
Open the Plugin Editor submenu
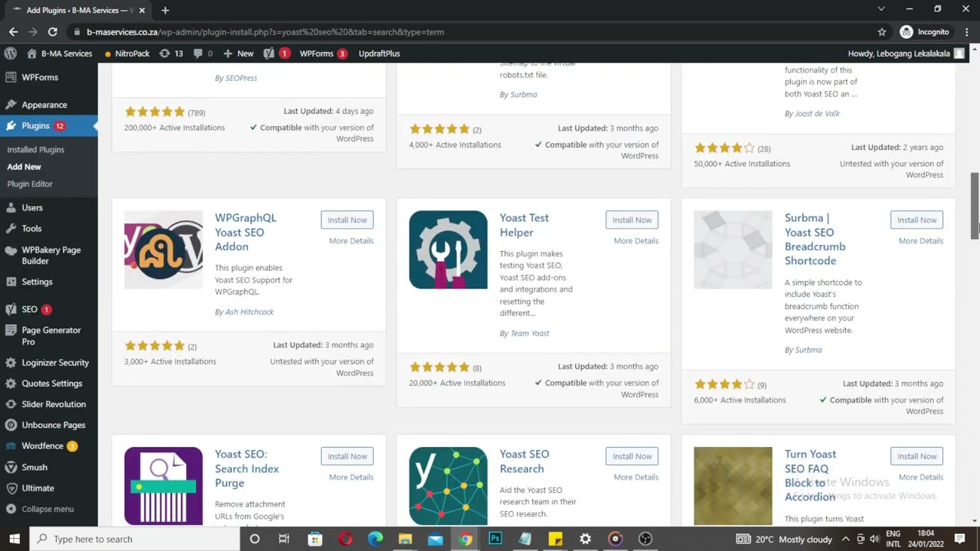pyautogui.click(x=30, y=184)
